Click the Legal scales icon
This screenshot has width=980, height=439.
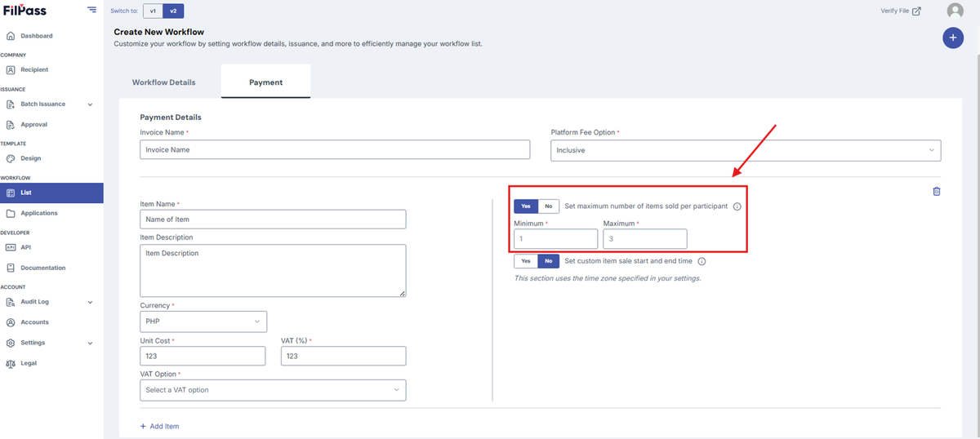[x=11, y=363]
